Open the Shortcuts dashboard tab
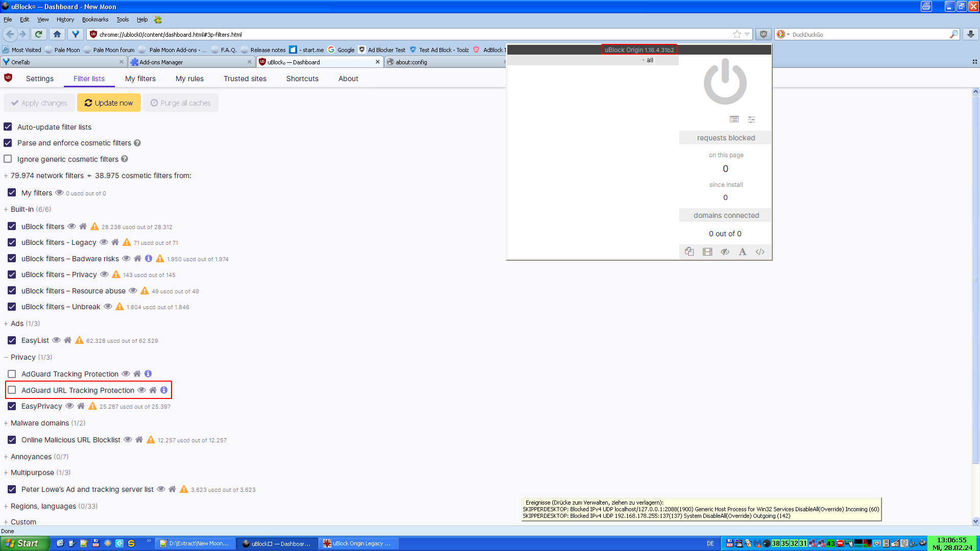980x551 pixels. point(302,79)
